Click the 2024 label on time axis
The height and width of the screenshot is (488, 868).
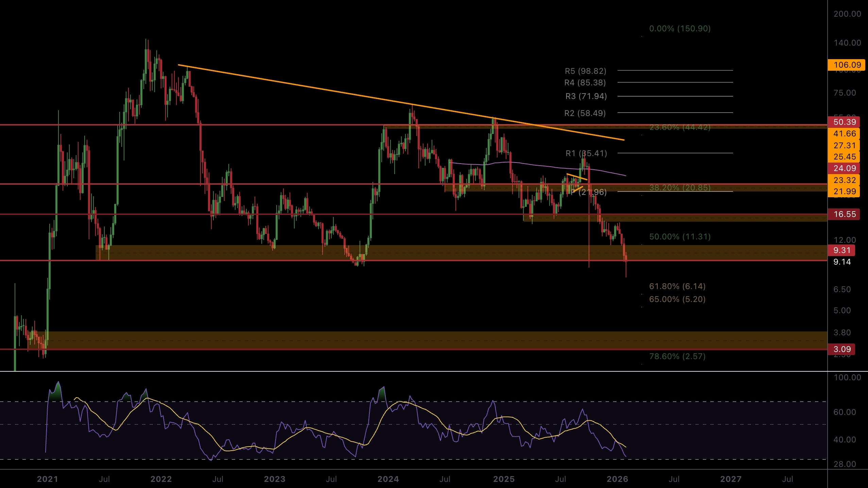pos(388,479)
